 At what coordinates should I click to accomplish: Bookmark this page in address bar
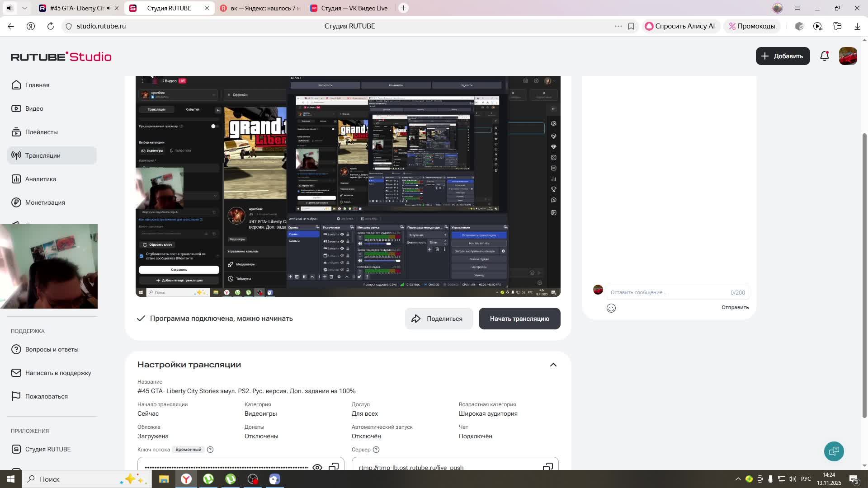click(631, 26)
